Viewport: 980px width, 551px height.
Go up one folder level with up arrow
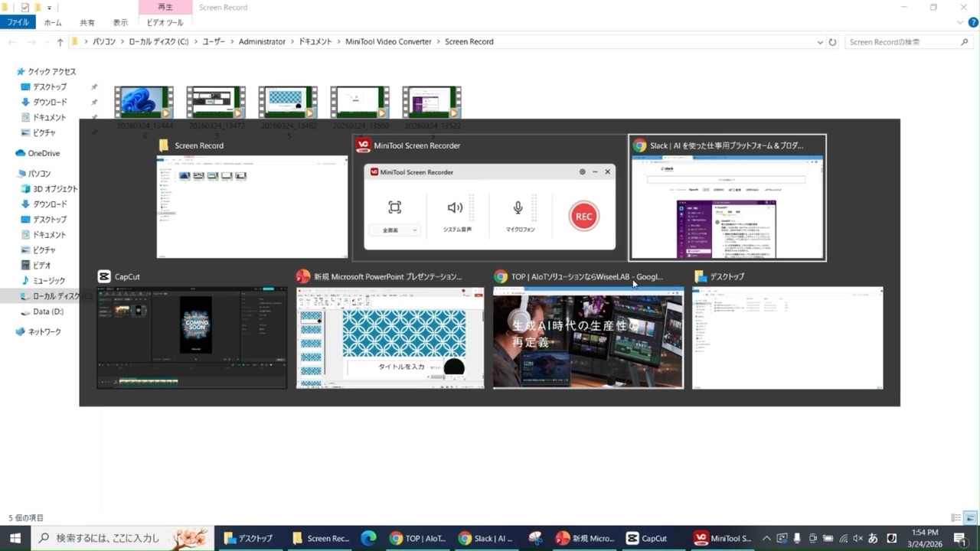60,42
